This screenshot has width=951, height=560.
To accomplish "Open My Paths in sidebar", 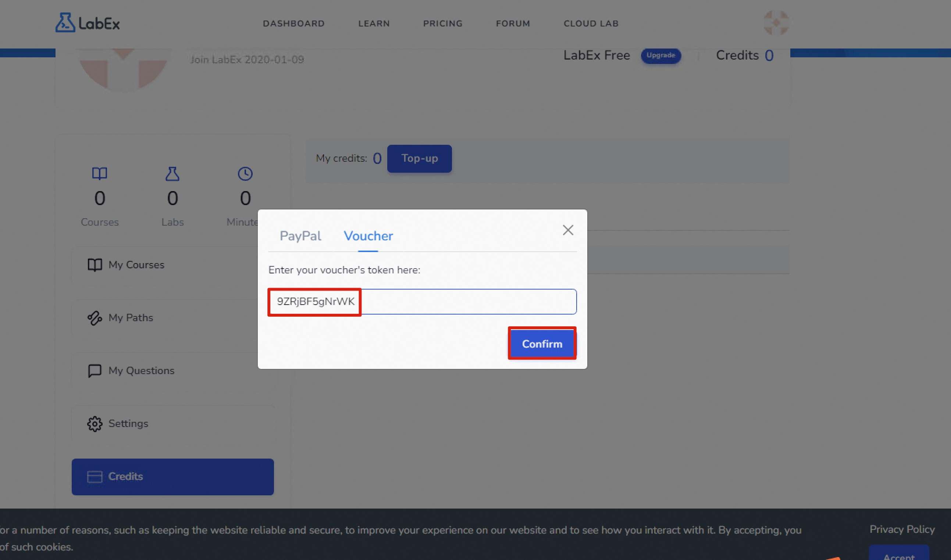I will point(130,317).
